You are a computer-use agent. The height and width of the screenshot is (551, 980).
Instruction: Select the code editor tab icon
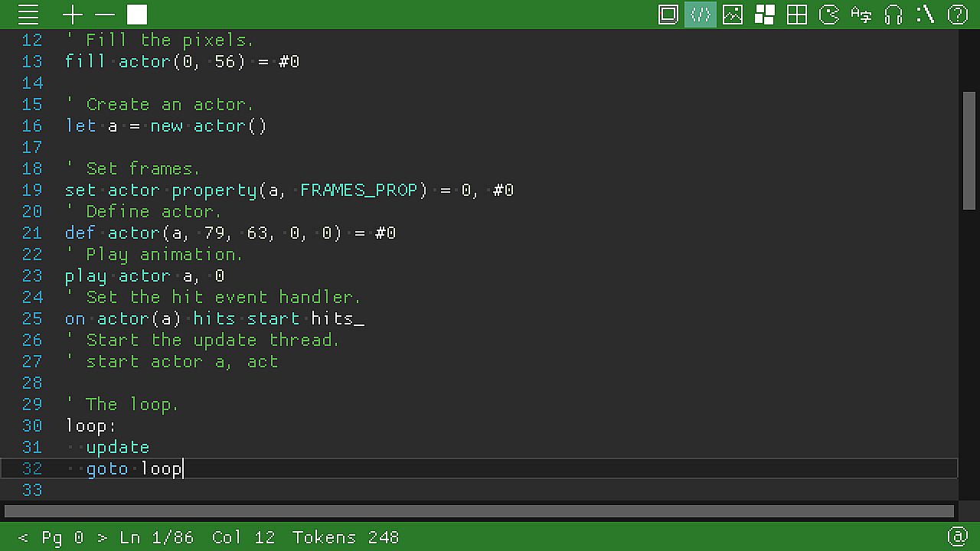701,15
